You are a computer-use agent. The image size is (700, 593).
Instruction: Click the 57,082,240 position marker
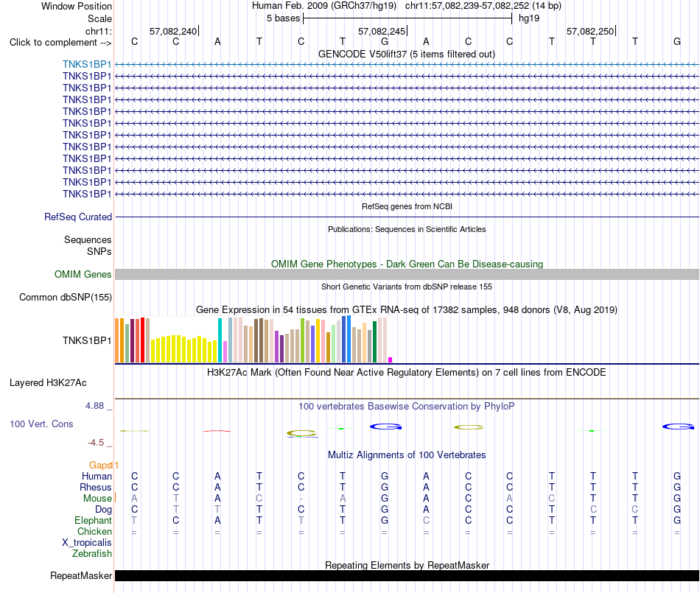point(173,31)
